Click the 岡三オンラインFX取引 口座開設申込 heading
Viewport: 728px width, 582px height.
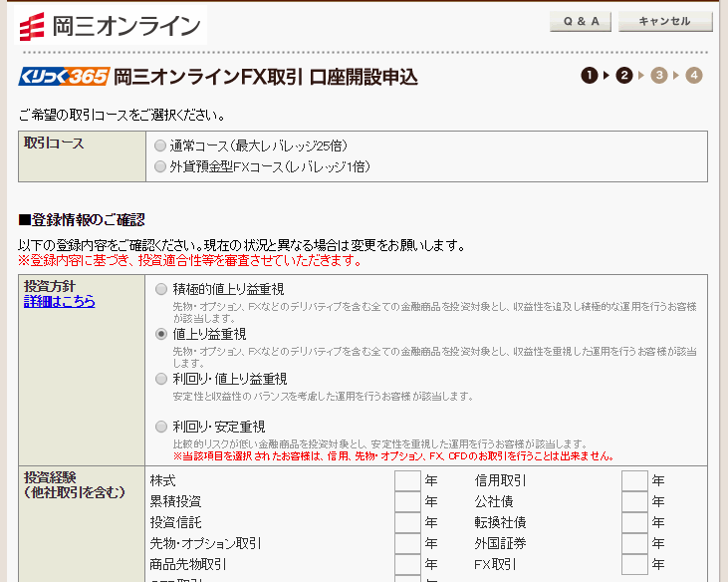pos(266,77)
